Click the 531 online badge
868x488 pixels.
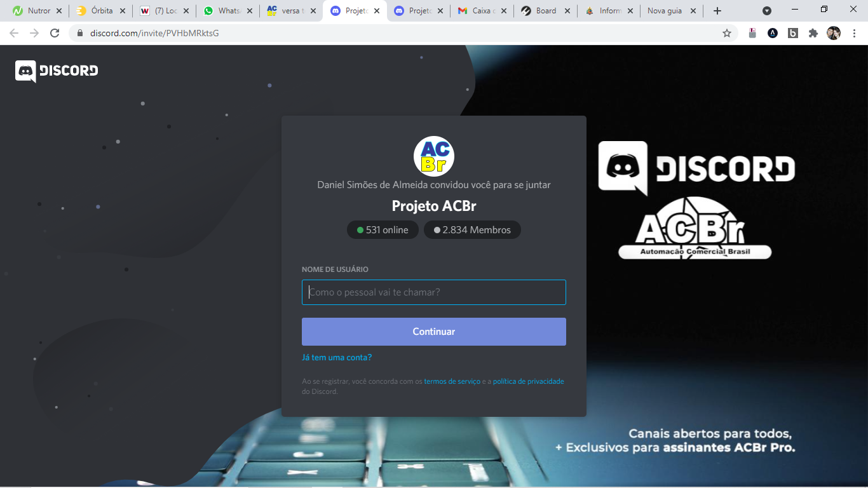pos(383,230)
